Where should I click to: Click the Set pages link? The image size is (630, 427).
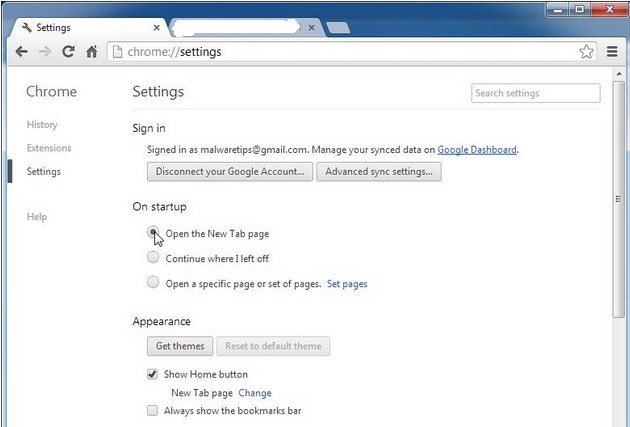coord(347,284)
